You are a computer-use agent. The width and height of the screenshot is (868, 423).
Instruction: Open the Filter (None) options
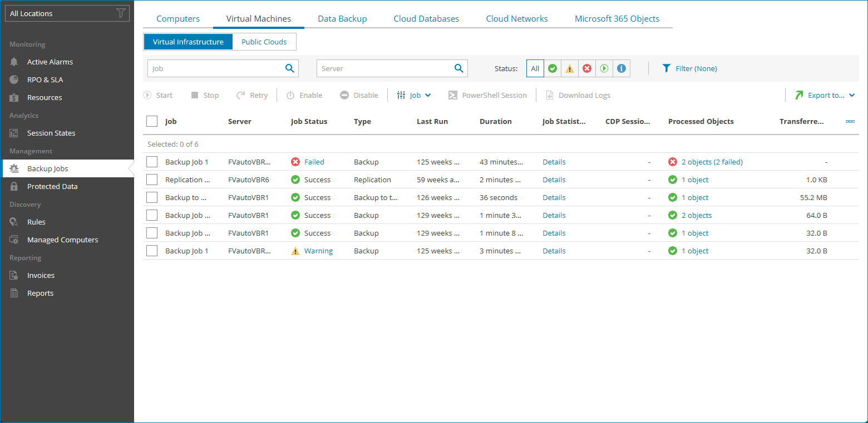pos(689,68)
